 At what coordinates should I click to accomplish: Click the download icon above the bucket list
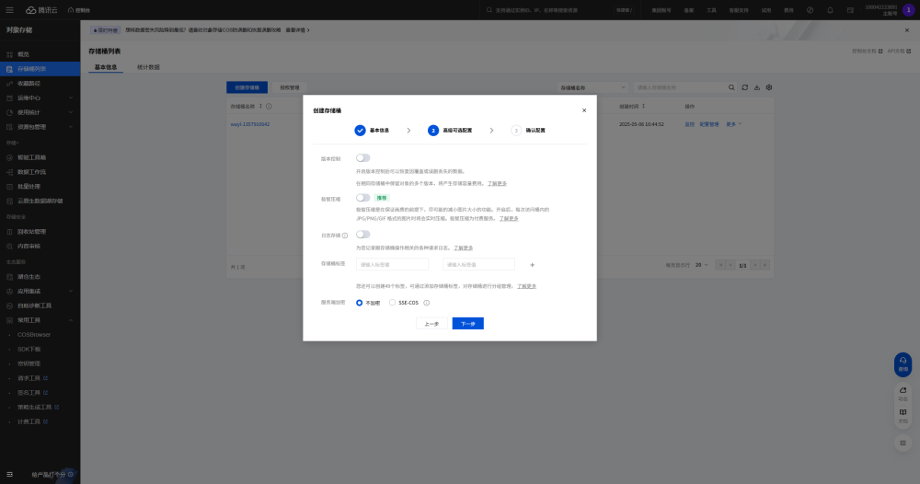pyautogui.click(x=757, y=88)
